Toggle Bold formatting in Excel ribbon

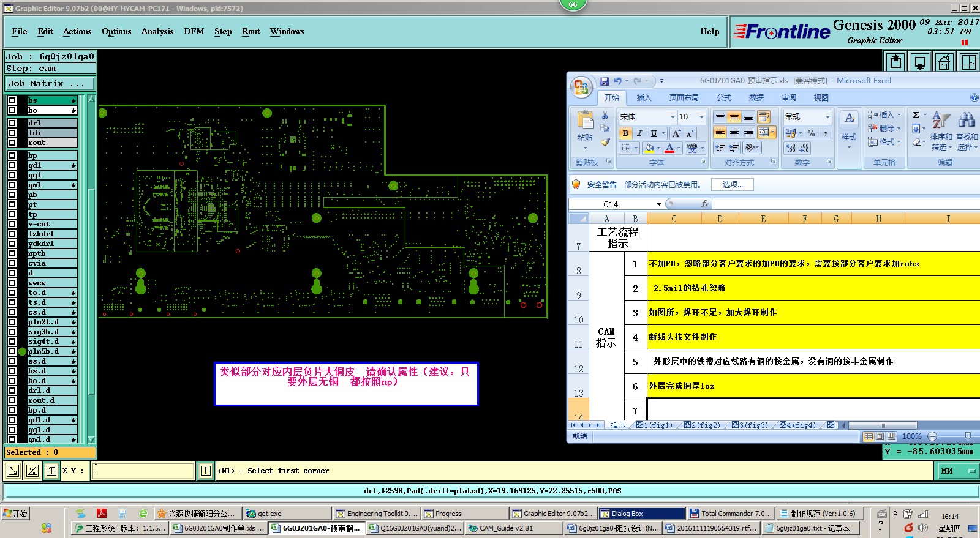pos(625,133)
